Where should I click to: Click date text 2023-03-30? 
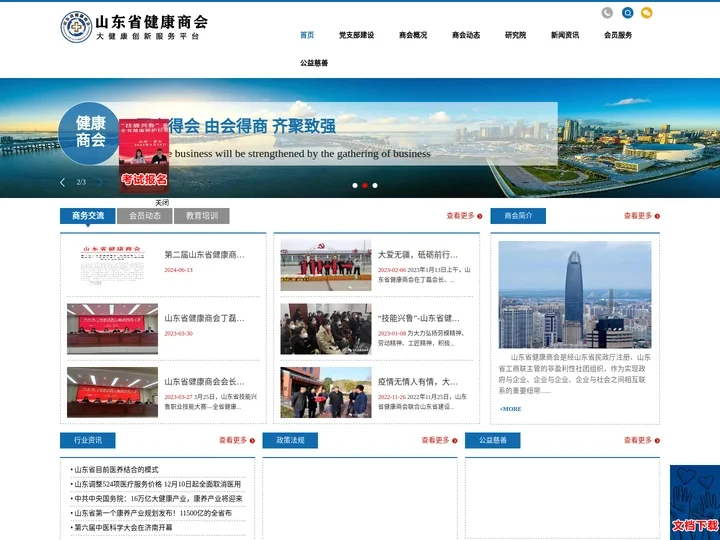179,333
